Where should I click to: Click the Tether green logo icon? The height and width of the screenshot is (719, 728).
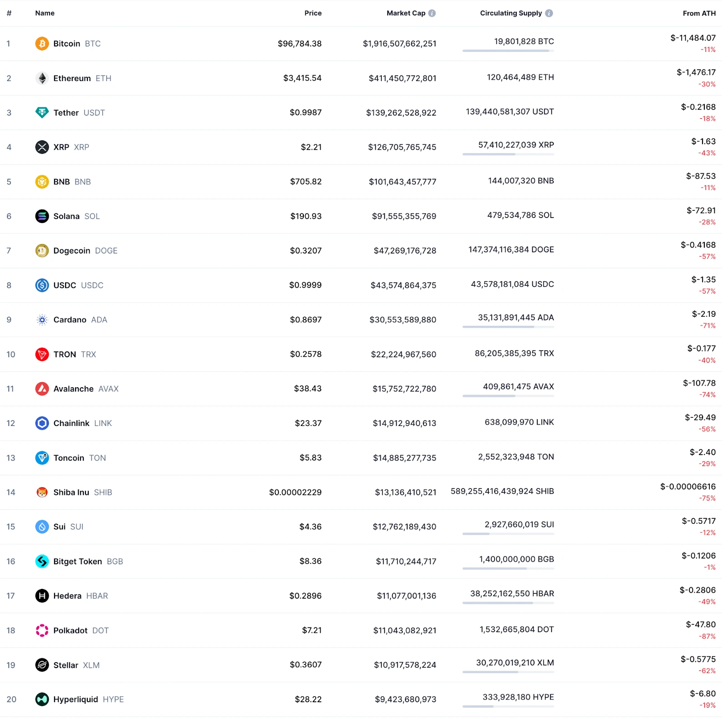pyautogui.click(x=42, y=112)
